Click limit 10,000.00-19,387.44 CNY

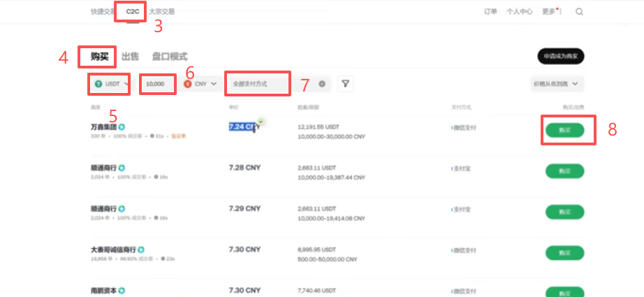332,178
